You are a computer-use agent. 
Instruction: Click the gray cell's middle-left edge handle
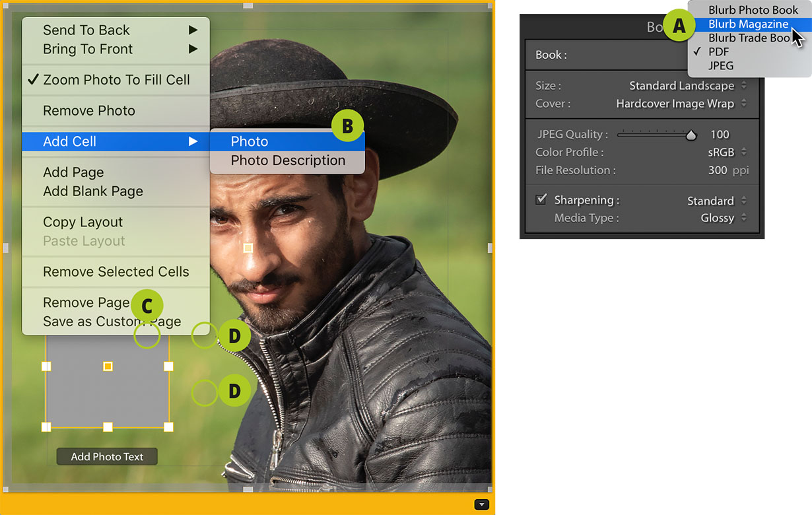click(46, 366)
